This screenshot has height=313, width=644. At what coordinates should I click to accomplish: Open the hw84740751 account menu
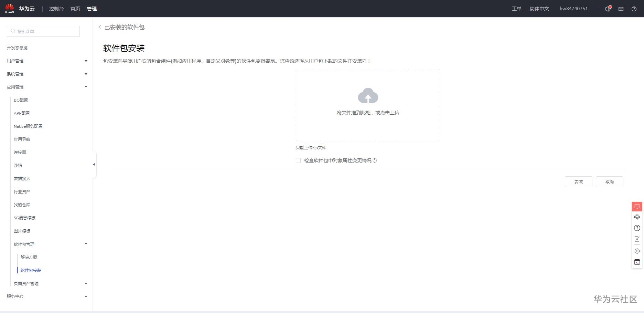point(573,9)
